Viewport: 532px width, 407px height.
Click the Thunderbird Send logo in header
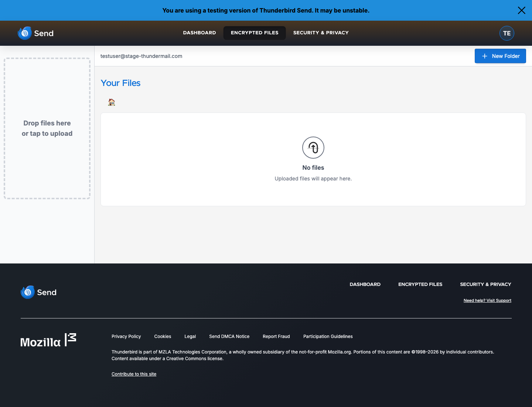[x=35, y=33]
